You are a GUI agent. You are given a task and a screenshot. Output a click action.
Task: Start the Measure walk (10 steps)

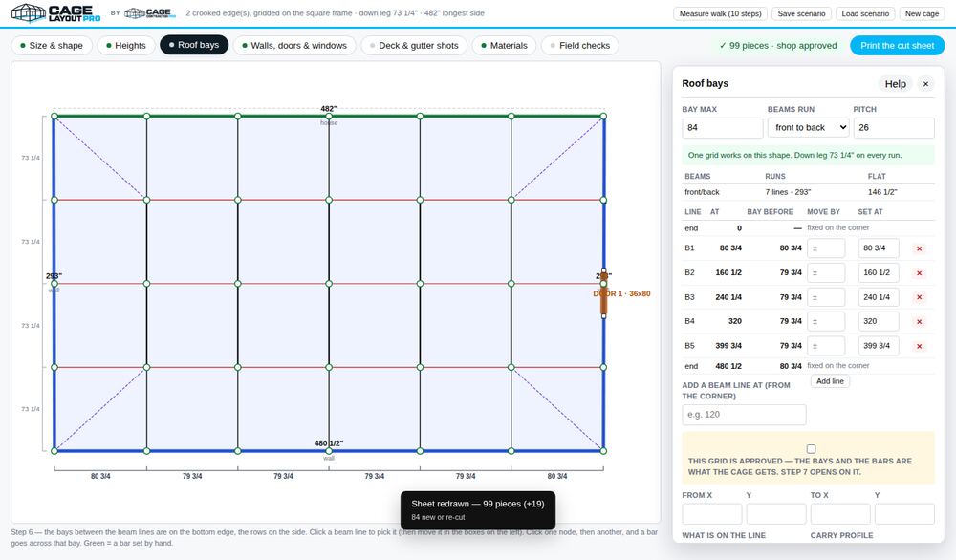(720, 13)
